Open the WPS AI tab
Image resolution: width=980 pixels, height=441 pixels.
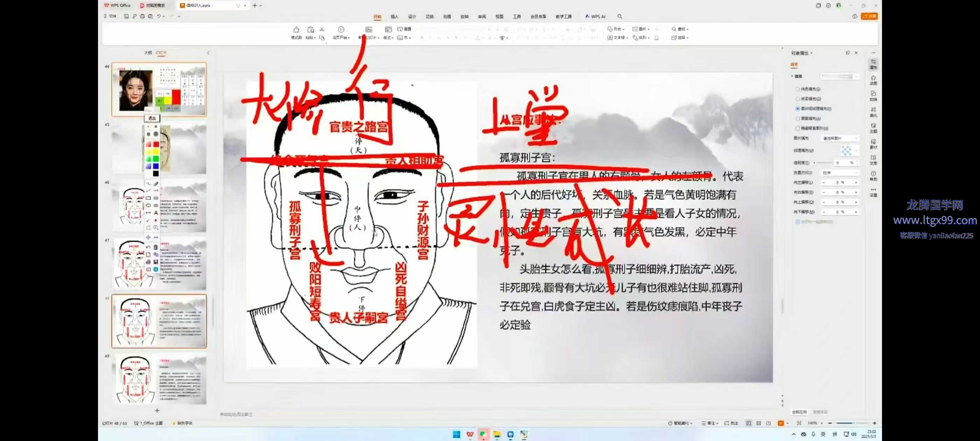click(x=595, y=16)
